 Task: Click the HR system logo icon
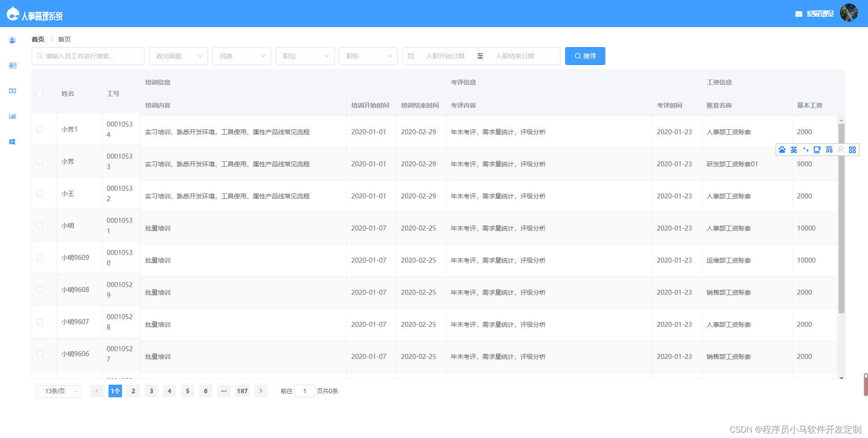pyautogui.click(x=13, y=14)
